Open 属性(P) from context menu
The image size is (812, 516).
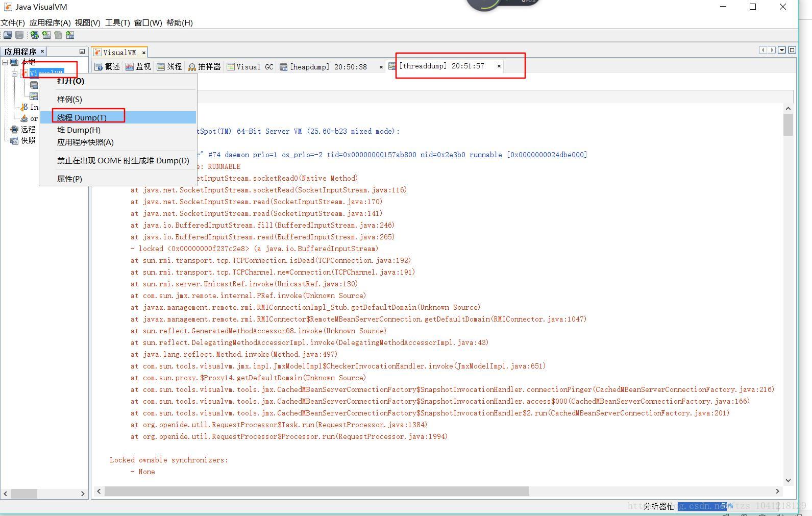click(x=118, y=179)
